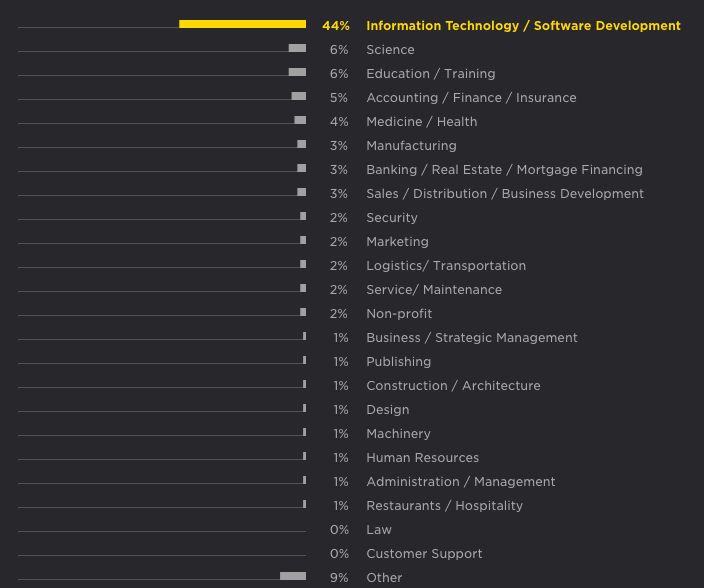Select the Science label
This screenshot has width=704, height=588.
(390, 50)
